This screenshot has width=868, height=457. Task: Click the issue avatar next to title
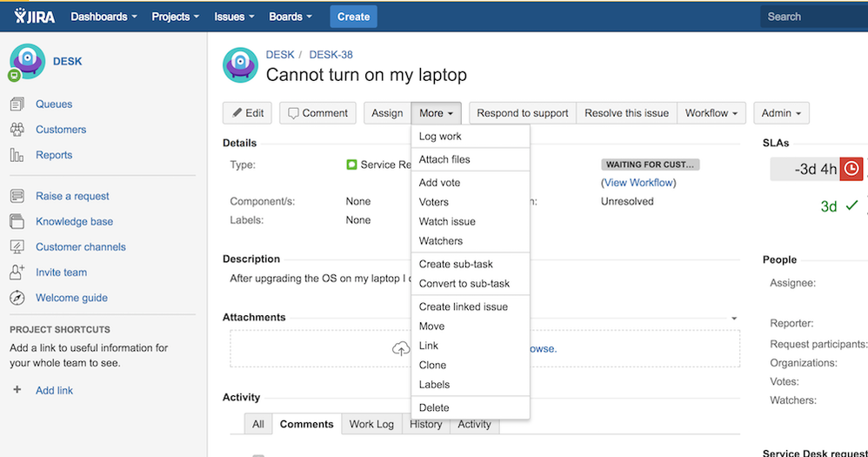[x=240, y=64]
